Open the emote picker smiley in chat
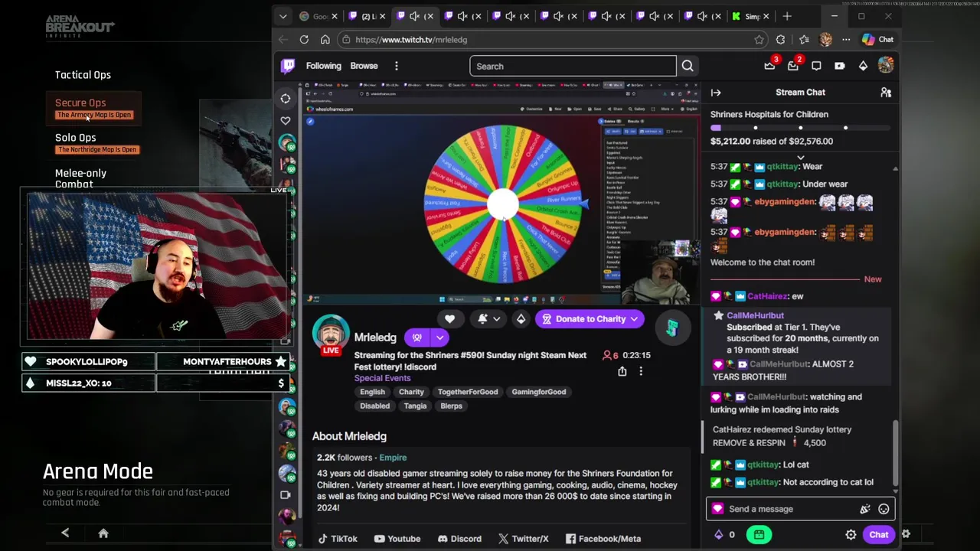This screenshot has height=551, width=980. coord(884,509)
